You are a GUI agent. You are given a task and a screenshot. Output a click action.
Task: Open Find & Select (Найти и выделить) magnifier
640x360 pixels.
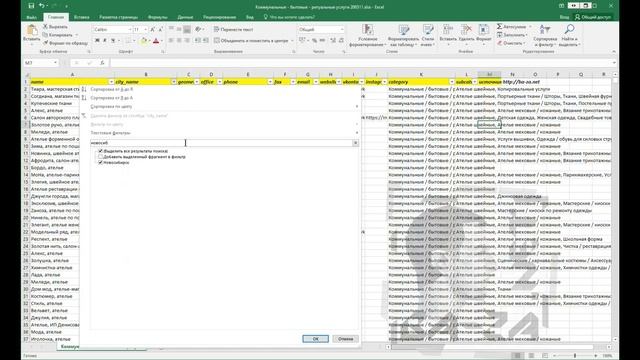569,35
